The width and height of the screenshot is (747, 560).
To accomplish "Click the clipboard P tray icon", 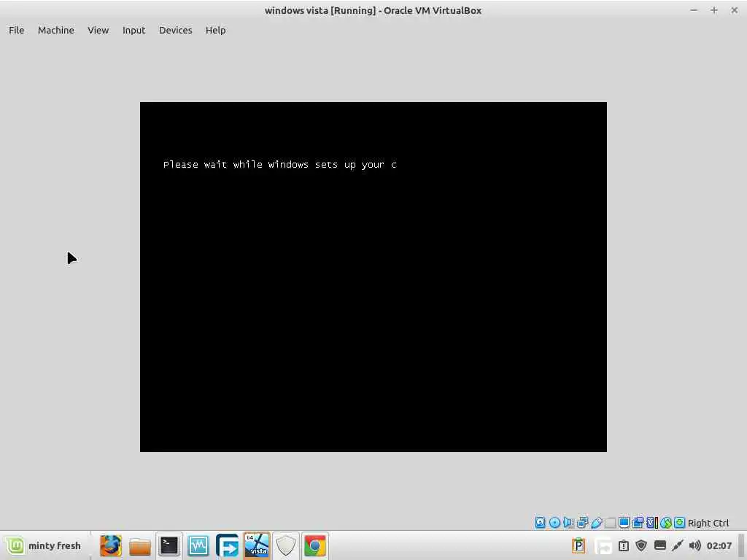I will click(578, 545).
